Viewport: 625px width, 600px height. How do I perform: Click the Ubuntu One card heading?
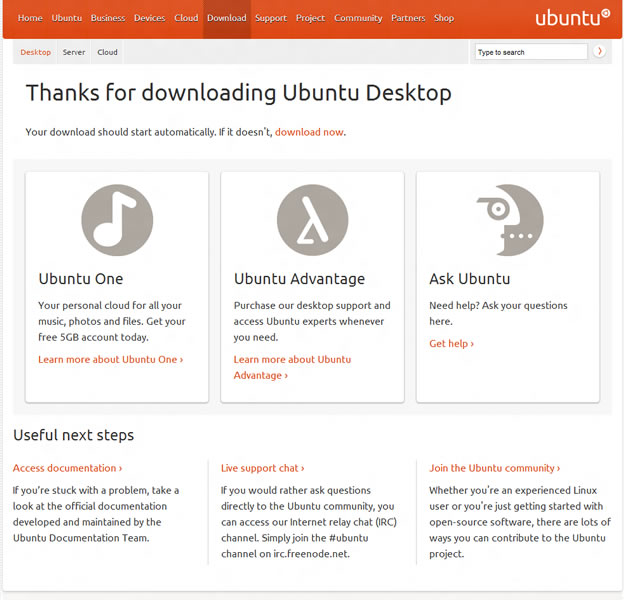point(81,279)
